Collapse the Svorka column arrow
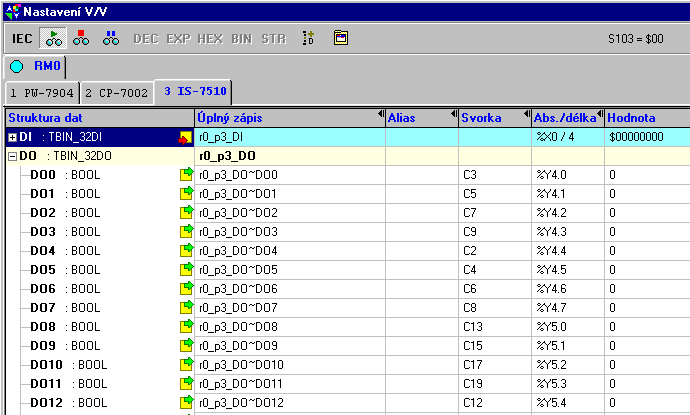 tap(527, 114)
